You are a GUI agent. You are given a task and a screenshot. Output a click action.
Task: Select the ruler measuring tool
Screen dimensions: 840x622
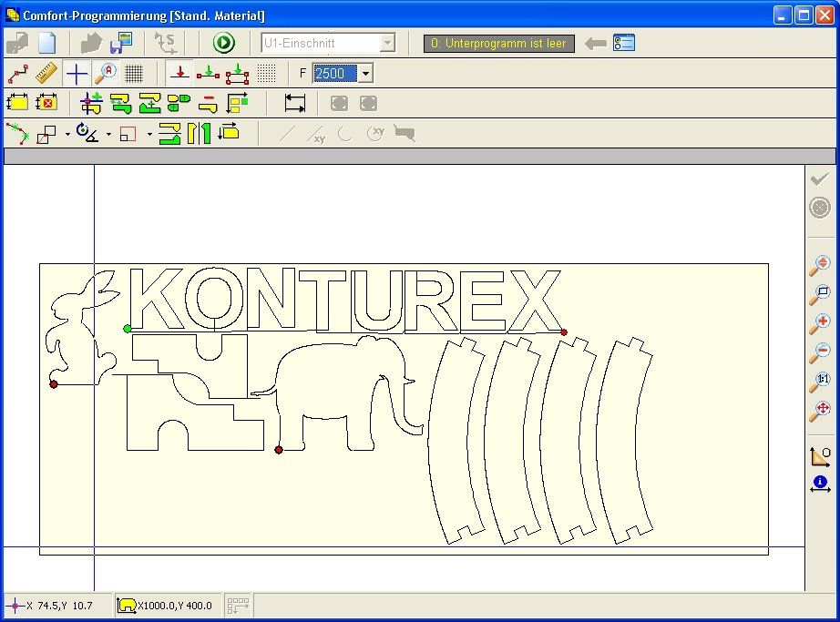point(46,74)
